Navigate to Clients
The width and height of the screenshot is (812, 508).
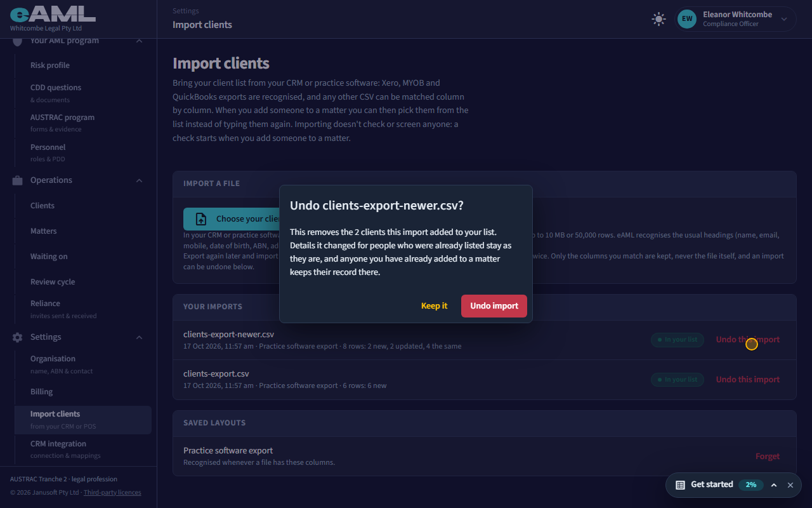pos(83,206)
